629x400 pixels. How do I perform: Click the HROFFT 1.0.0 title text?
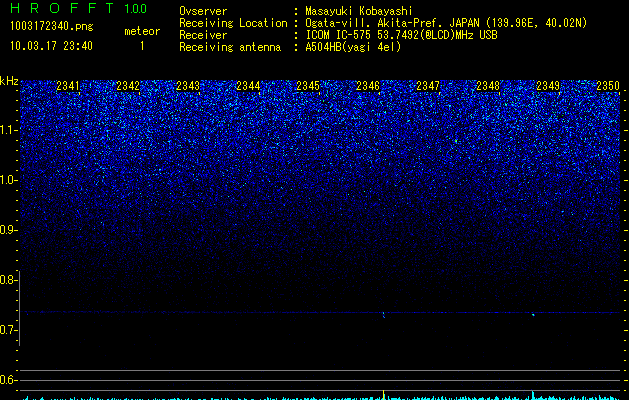pyautogui.click(x=78, y=8)
